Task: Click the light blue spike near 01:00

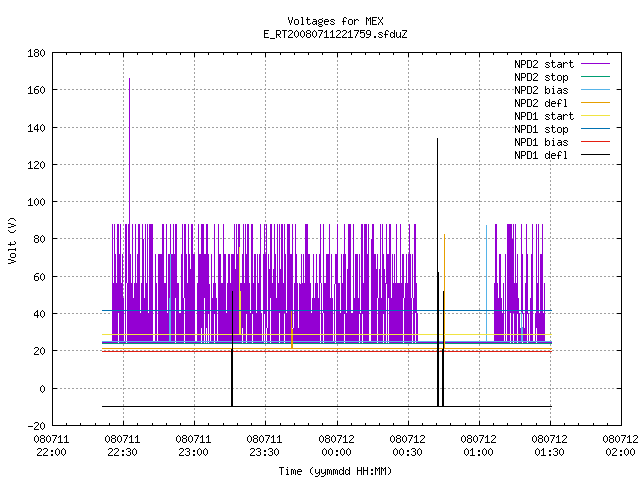Action: [x=487, y=283]
